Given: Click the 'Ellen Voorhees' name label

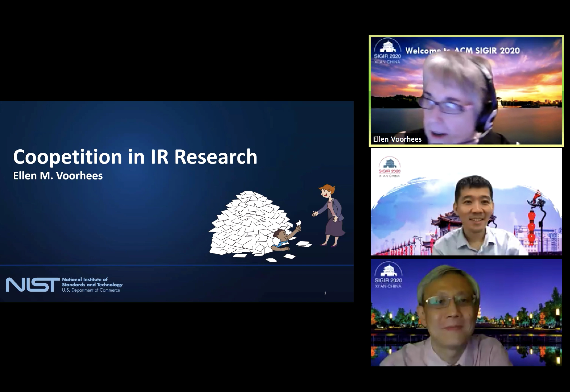Looking at the screenshot, I should [397, 139].
